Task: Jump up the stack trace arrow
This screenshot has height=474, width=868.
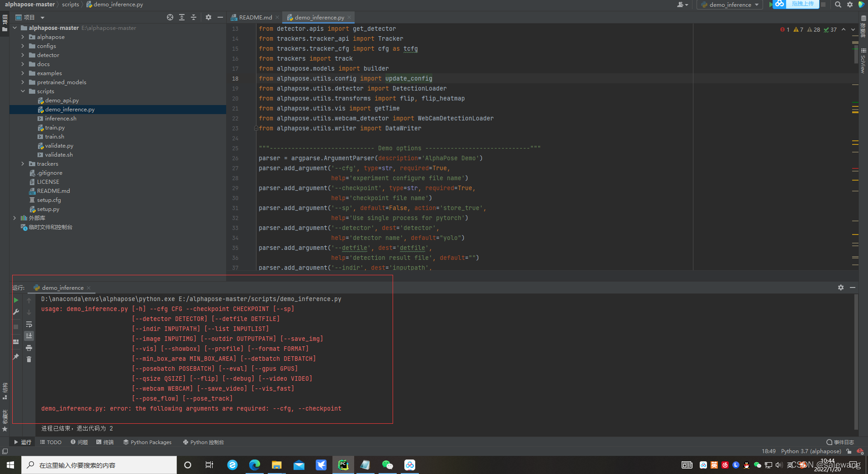Action: coord(29,300)
